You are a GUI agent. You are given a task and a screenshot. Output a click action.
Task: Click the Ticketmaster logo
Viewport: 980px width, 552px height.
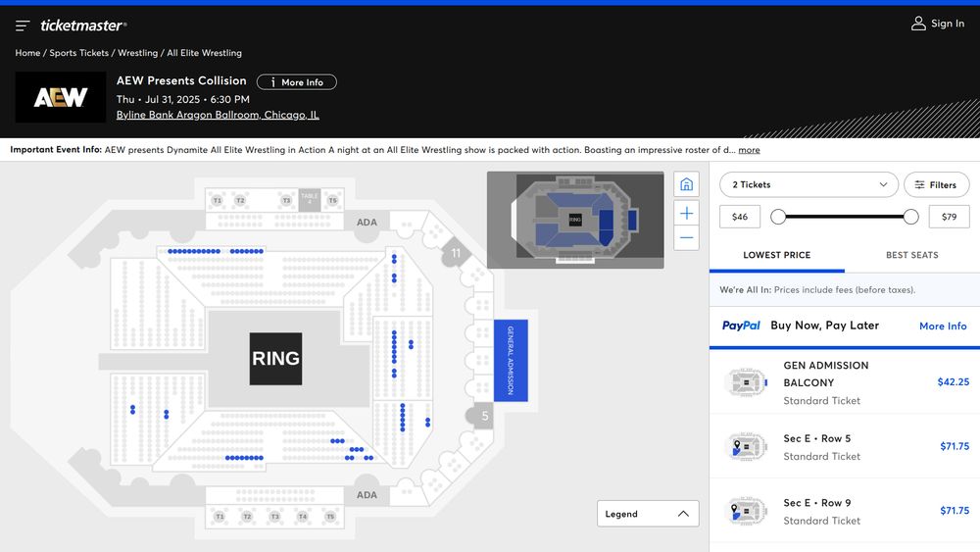point(83,25)
